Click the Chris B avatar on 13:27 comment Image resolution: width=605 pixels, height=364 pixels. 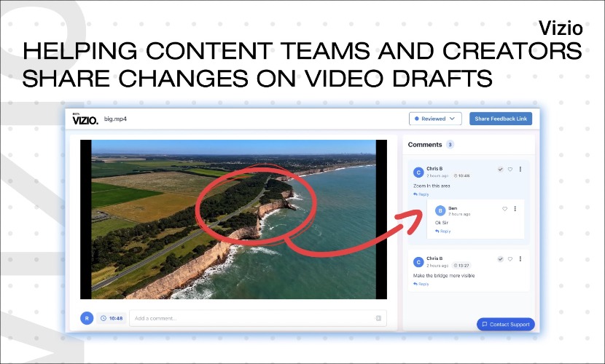418,262
